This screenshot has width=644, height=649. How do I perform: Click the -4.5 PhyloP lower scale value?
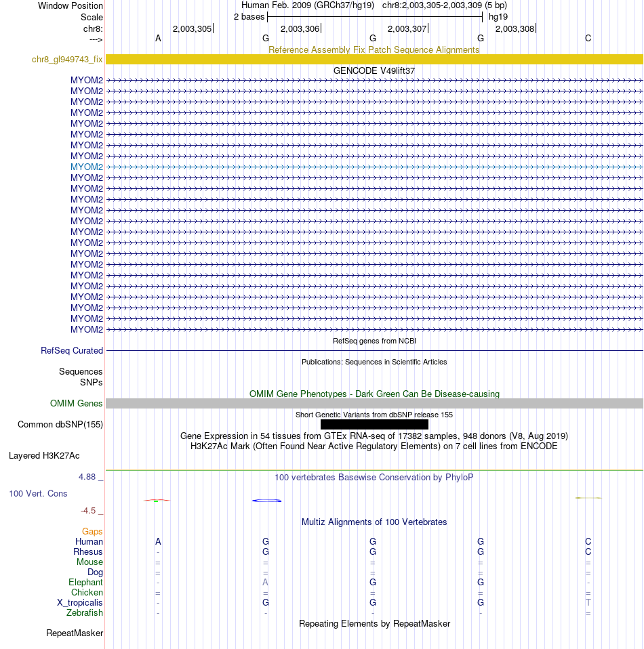point(88,511)
